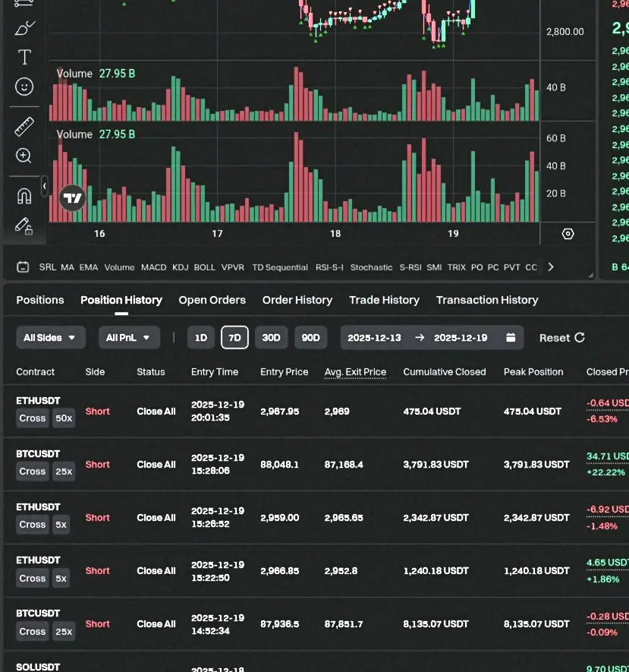Screen dimensions: 629x672
Task: Add the BOLL indicator
Action: (205, 267)
